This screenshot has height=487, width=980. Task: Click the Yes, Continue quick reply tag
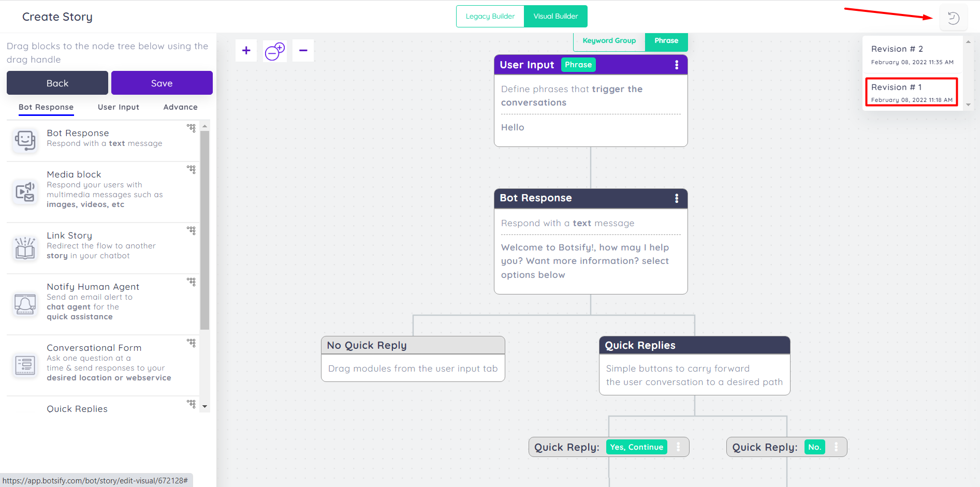636,447
